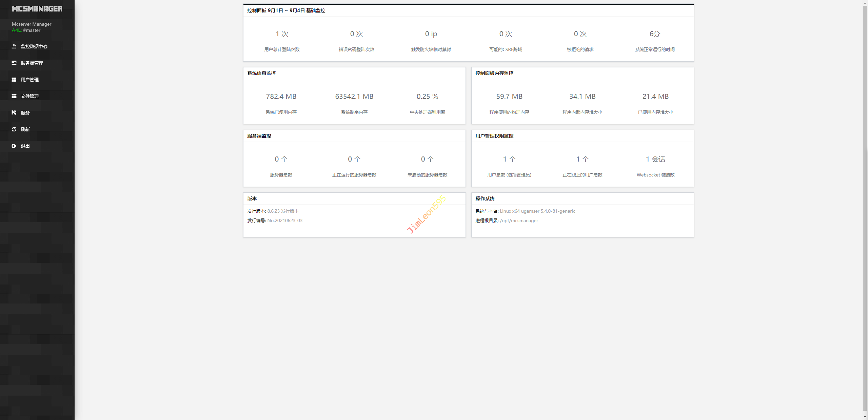Click the bar chart icon for 监控数据中心
This screenshot has width=868, height=420.
tap(14, 46)
